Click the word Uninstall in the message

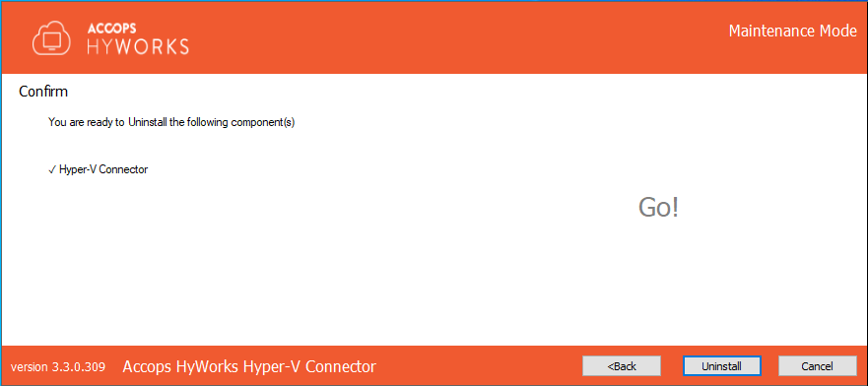pyautogui.click(x=147, y=122)
